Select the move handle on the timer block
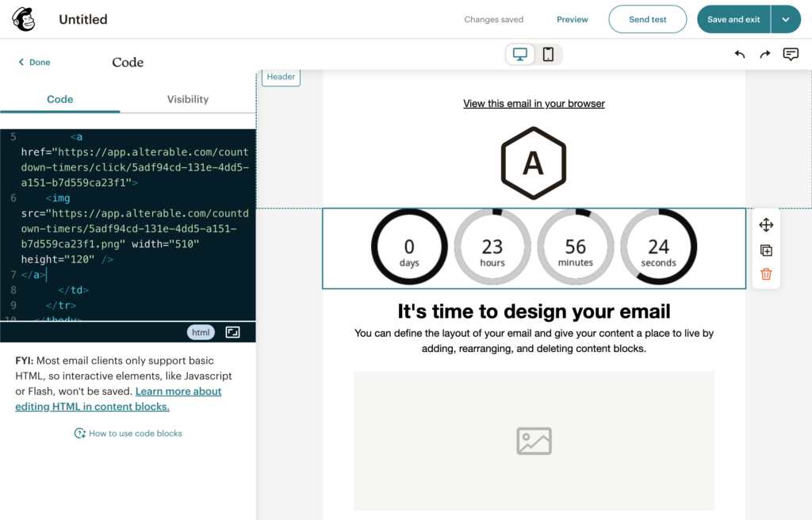 [x=765, y=224]
